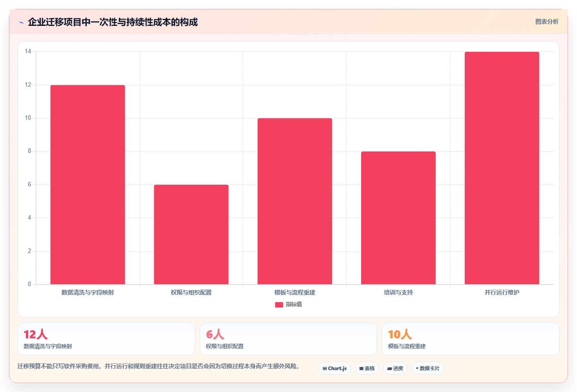Click the 图表分析 label in header
Viewport: 577px width, 392px height.
(x=547, y=21)
